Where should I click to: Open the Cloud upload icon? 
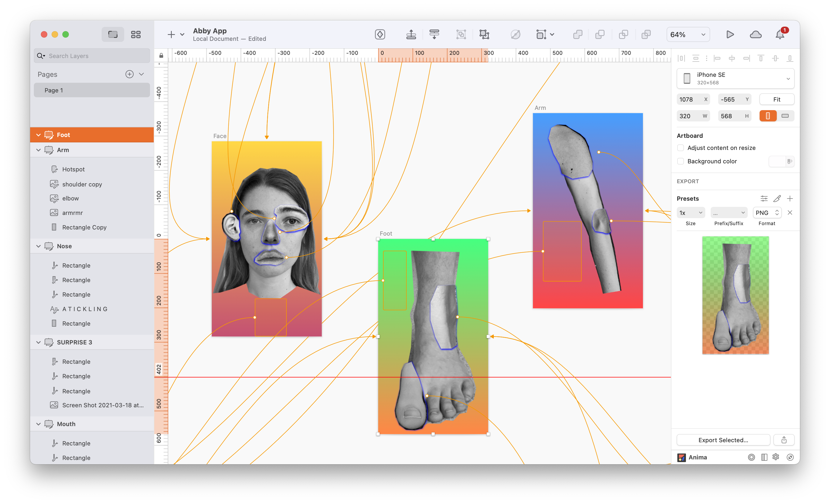(x=756, y=34)
